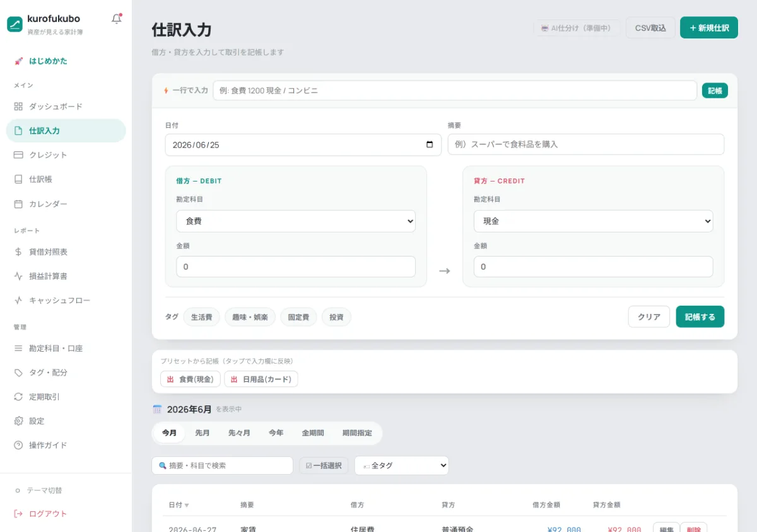Focus the 一行で入力 text field

(x=455, y=91)
